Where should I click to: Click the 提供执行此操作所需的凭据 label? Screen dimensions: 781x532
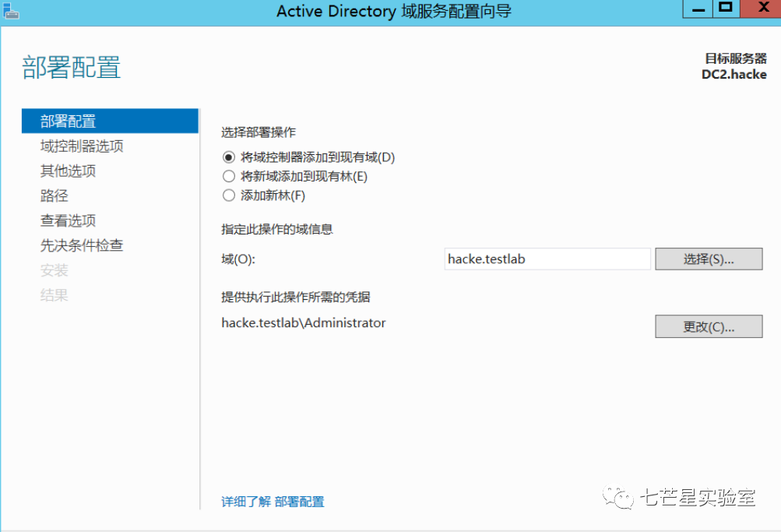pyautogui.click(x=296, y=298)
